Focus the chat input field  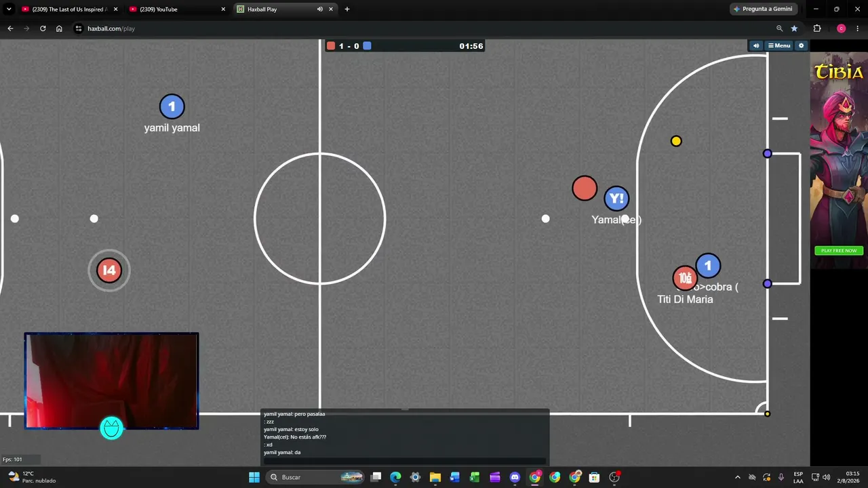coord(405,461)
